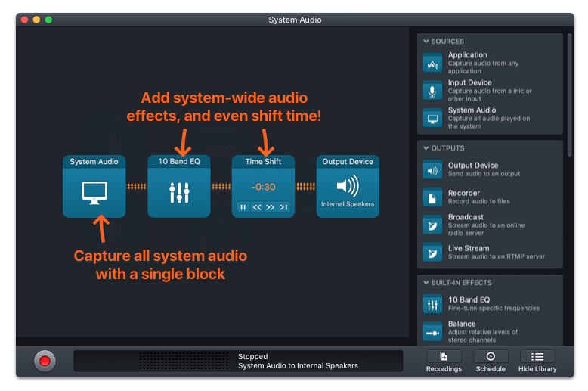Click the sliders icon in 10 Band EQ block
The image size is (588, 391).
(179, 193)
